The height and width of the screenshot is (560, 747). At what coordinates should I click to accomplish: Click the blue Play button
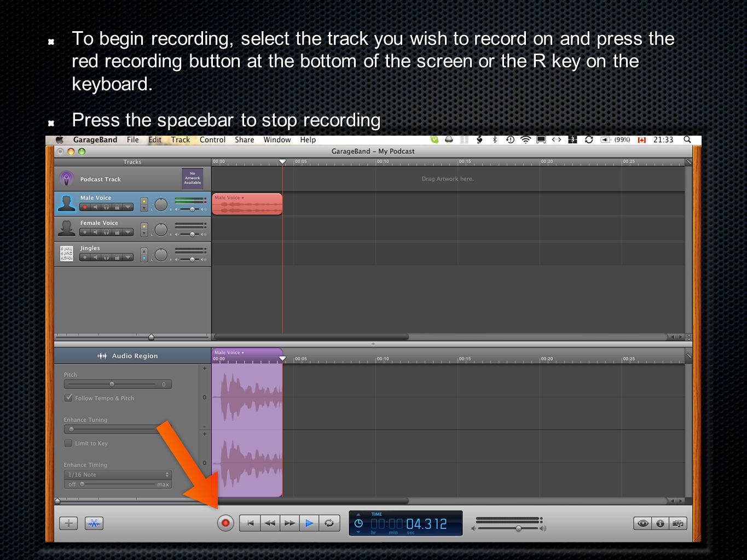[x=309, y=523]
